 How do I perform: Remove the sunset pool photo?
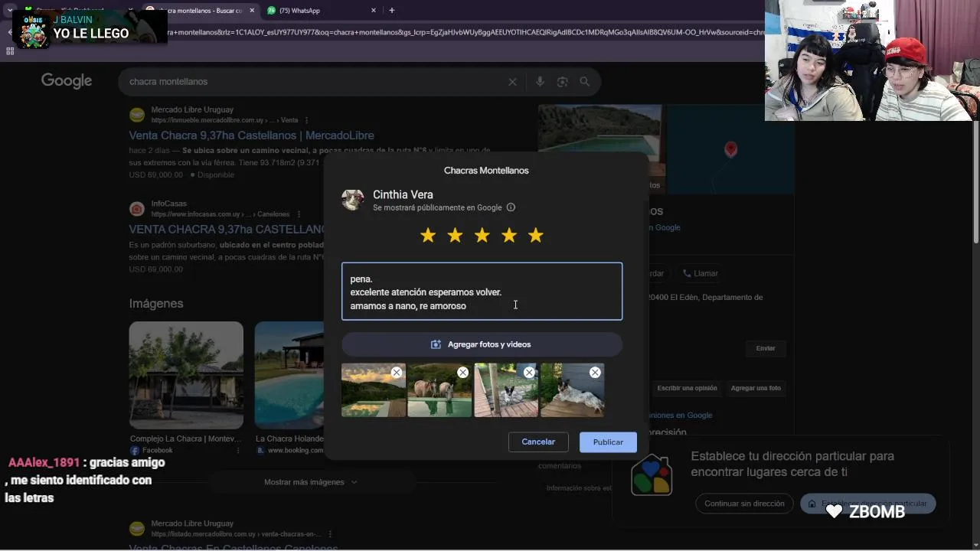(397, 373)
